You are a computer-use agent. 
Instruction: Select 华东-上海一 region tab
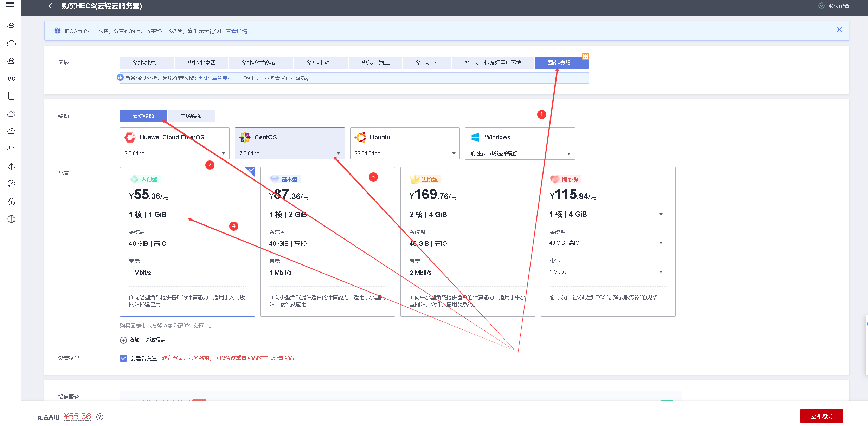click(321, 63)
